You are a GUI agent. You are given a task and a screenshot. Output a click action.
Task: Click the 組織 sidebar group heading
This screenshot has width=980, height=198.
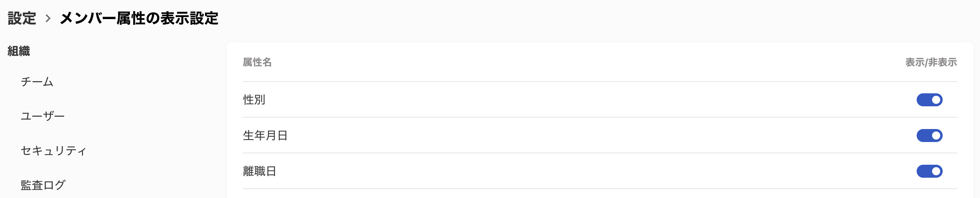tap(19, 51)
